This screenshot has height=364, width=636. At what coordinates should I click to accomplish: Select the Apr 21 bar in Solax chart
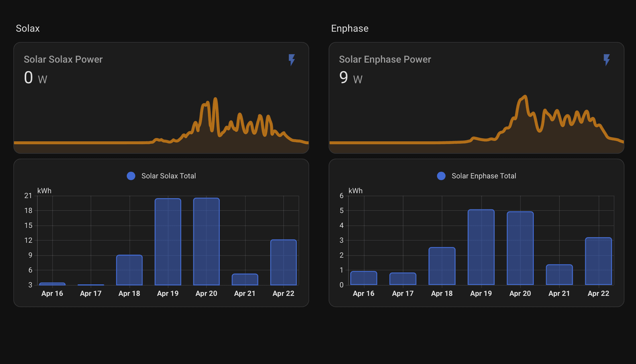[x=245, y=280]
